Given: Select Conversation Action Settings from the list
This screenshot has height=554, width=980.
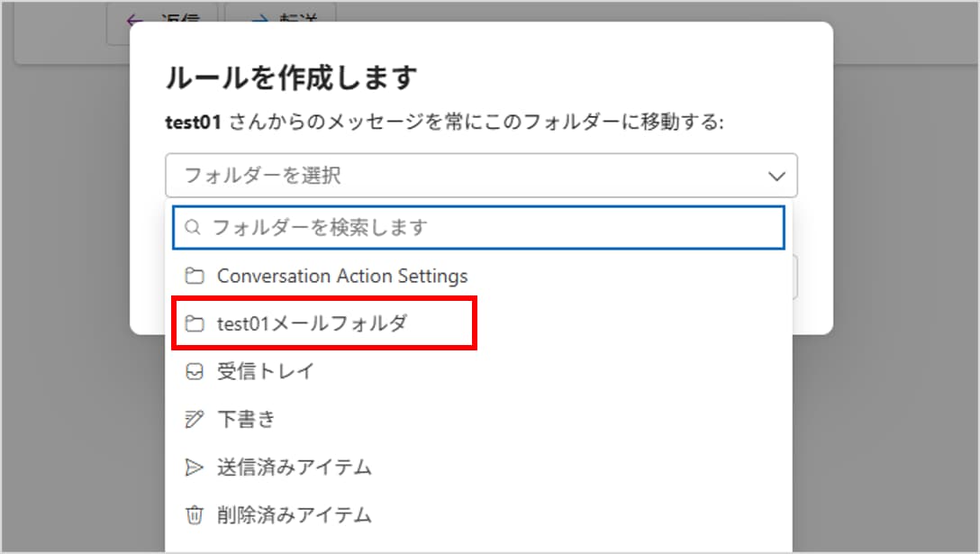Looking at the screenshot, I should tap(342, 276).
